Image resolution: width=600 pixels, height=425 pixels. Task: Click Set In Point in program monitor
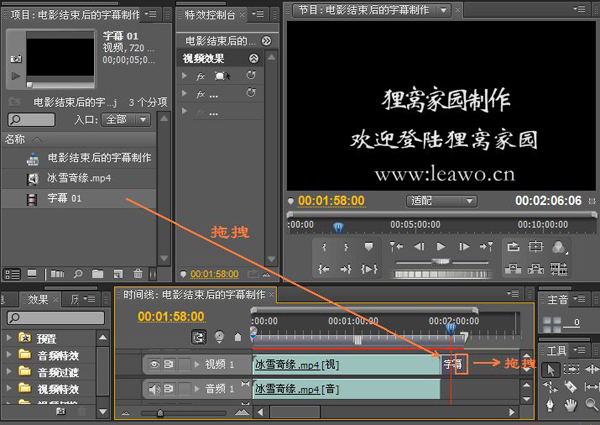(324, 247)
